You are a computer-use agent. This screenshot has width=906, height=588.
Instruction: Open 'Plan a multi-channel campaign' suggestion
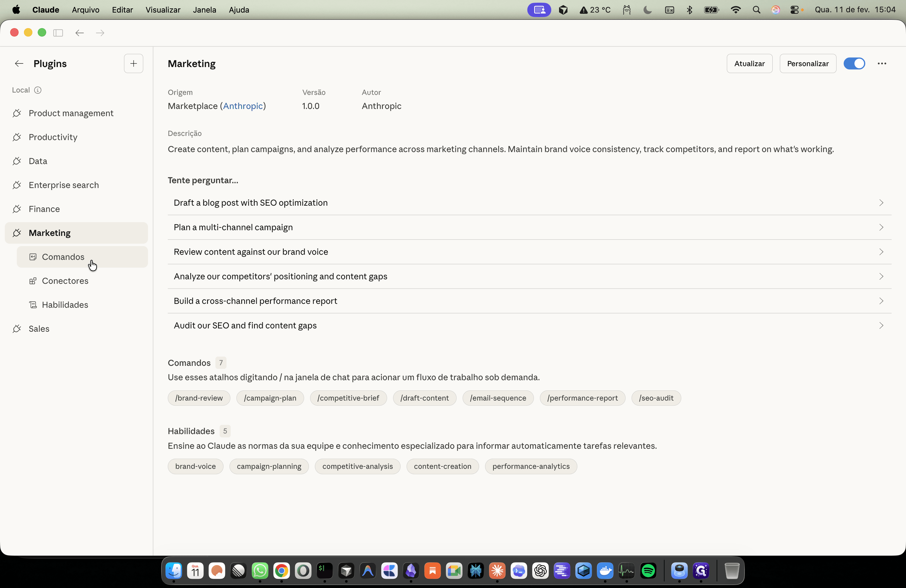(529, 228)
